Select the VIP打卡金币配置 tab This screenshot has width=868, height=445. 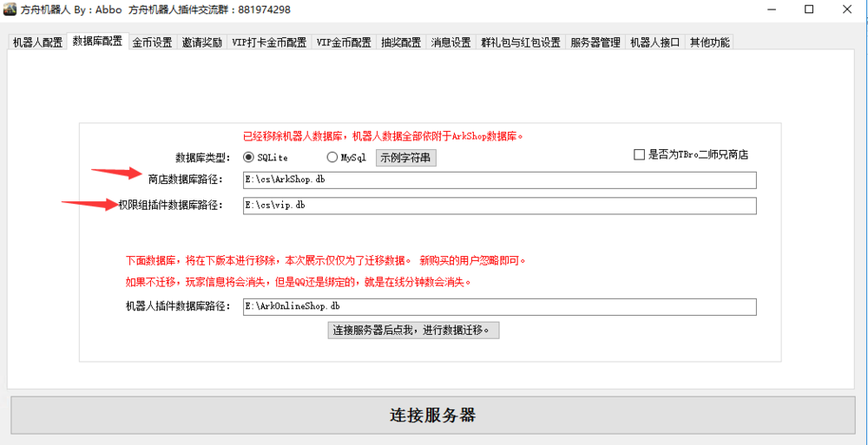coord(268,43)
